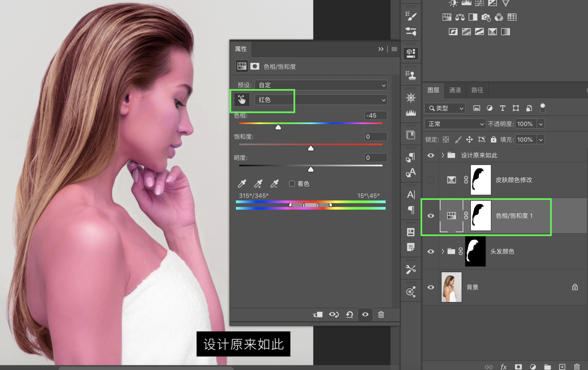Open the 正常 blend mode menu
Image resolution: width=588 pixels, height=370 pixels.
455,124
